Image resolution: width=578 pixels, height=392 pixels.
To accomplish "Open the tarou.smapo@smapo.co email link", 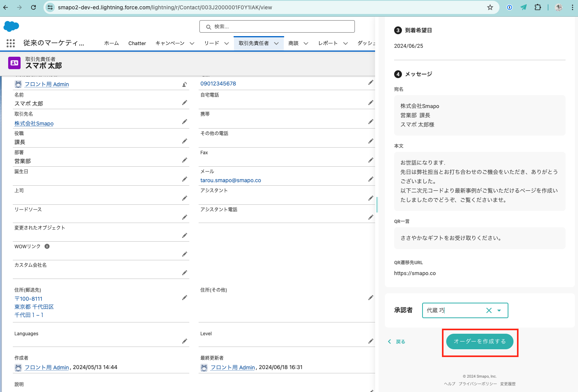I will pos(231,180).
